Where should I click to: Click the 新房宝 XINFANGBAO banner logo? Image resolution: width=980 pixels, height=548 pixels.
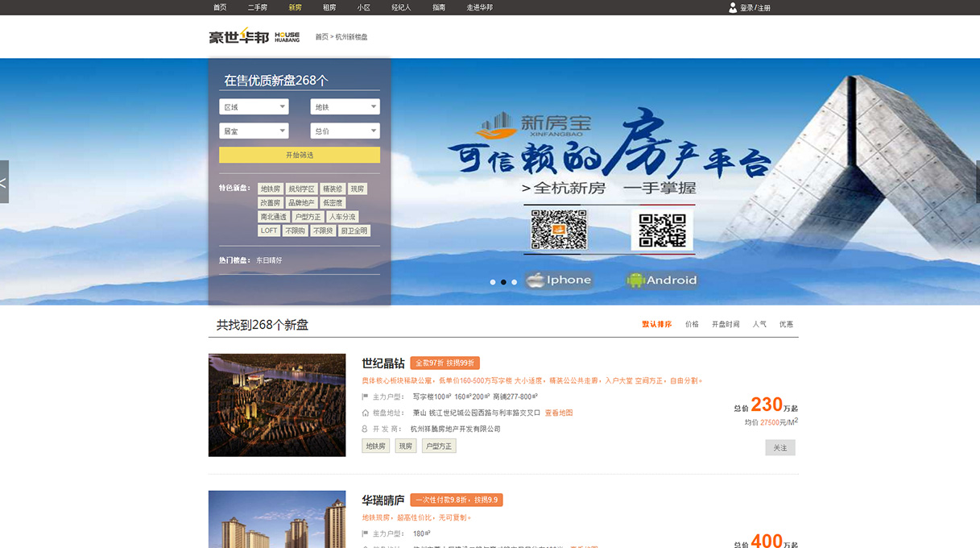(x=533, y=127)
